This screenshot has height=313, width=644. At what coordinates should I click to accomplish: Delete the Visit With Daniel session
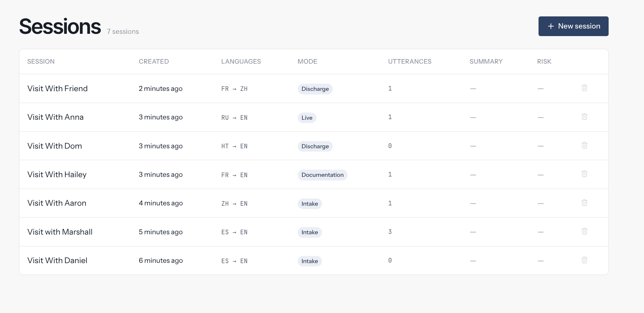[x=584, y=260]
